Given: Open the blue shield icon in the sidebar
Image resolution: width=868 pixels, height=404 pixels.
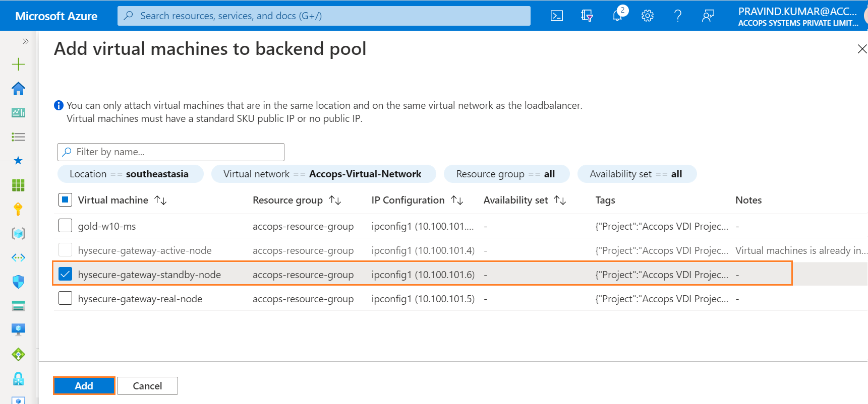Looking at the screenshot, I should pos(18,282).
